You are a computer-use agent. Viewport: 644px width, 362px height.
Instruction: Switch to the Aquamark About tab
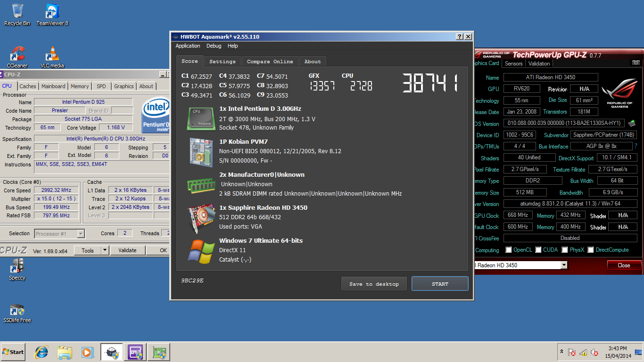coord(313,62)
